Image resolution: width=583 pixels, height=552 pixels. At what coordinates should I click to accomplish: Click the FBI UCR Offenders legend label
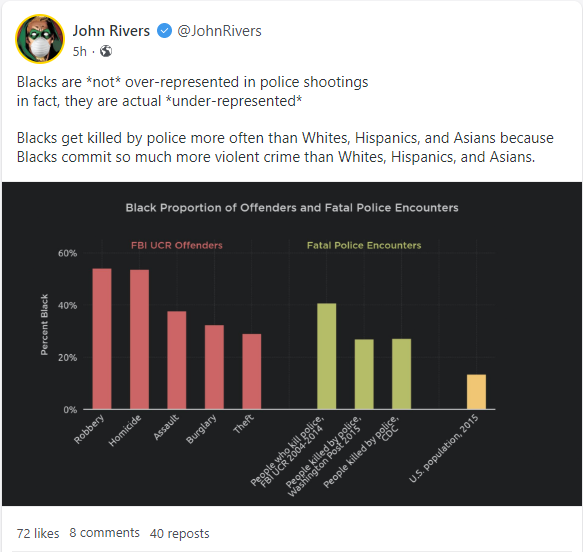[x=177, y=245]
